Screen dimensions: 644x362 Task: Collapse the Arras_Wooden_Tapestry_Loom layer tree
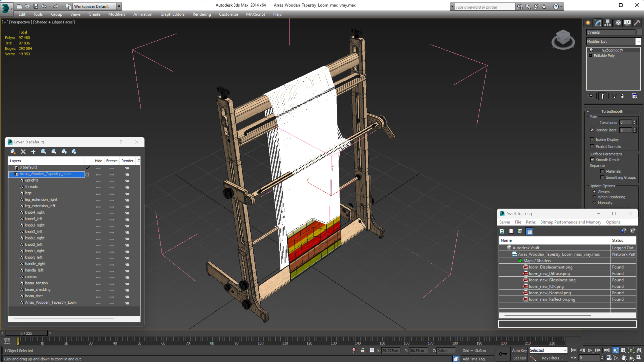tap(11, 174)
